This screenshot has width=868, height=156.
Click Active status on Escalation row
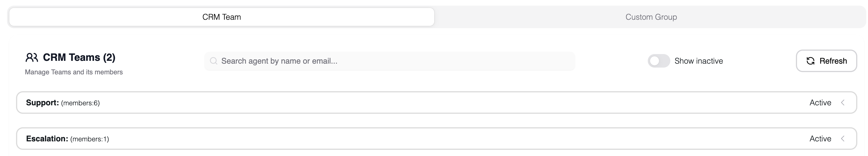tap(820, 139)
